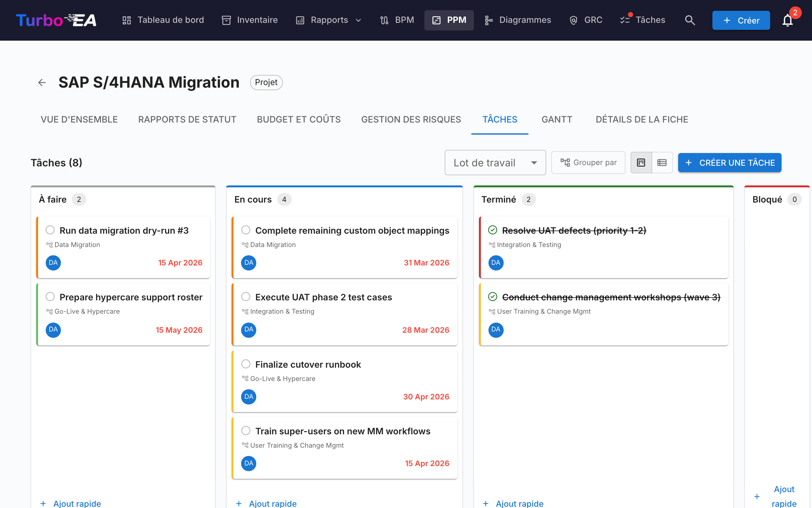
Task: Switch to the GANTT tab
Action: click(557, 120)
